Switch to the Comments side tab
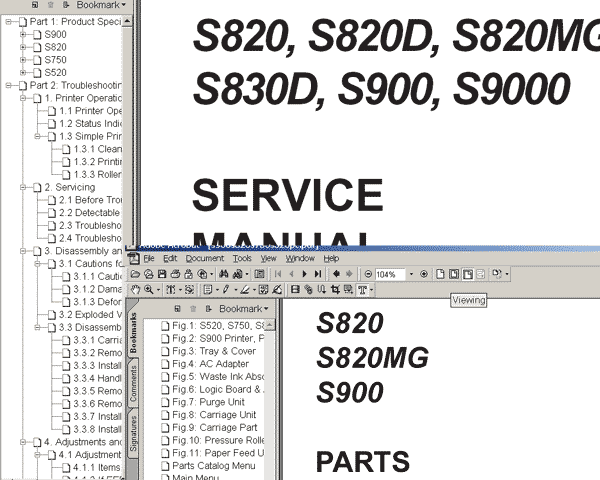The width and height of the screenshot is (600, 480). (133, 383)
